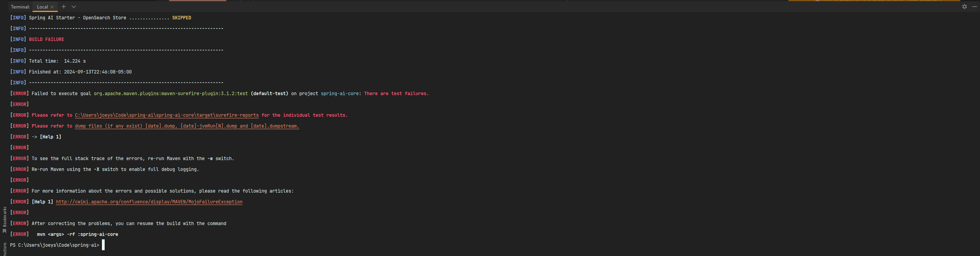This screenshot has height=256, width=980.
Task: Open the terminal sessions dropdown arrow
Action: [x=74, y=7]
